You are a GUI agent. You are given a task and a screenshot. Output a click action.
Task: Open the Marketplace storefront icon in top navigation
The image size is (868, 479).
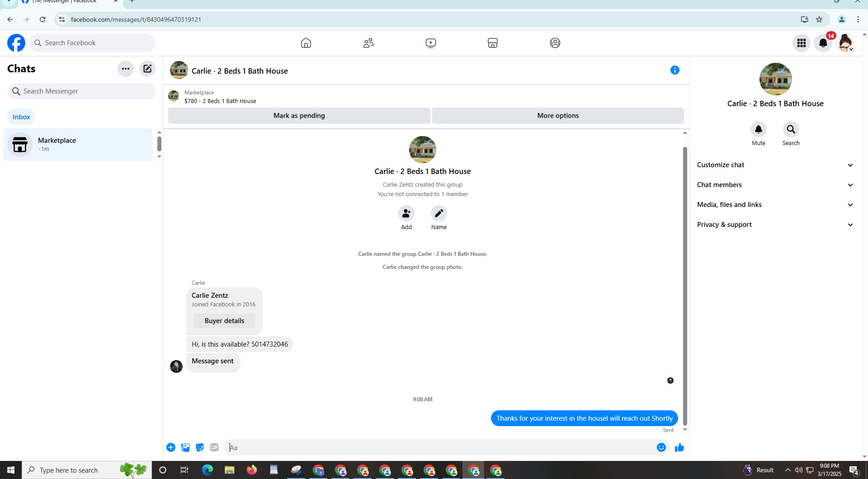(x=493, y=43)
